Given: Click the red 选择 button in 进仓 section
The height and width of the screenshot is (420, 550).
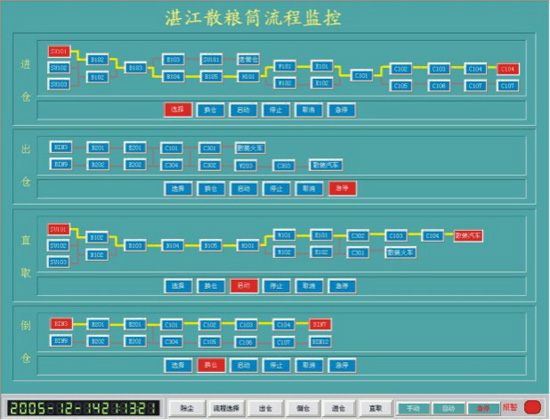Looking at the screenshot, I should pyautogui.click(x=178, y=109).
